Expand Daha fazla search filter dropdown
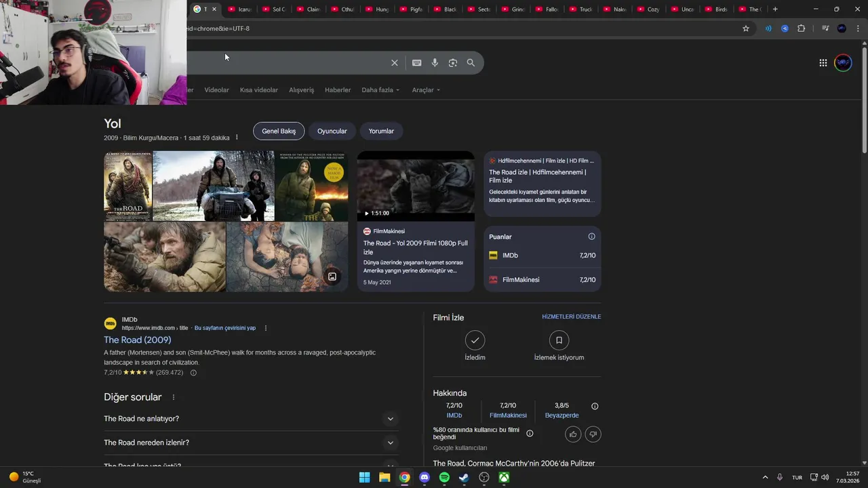Screen dimensions: 868x488 click(x=380, y=90)
